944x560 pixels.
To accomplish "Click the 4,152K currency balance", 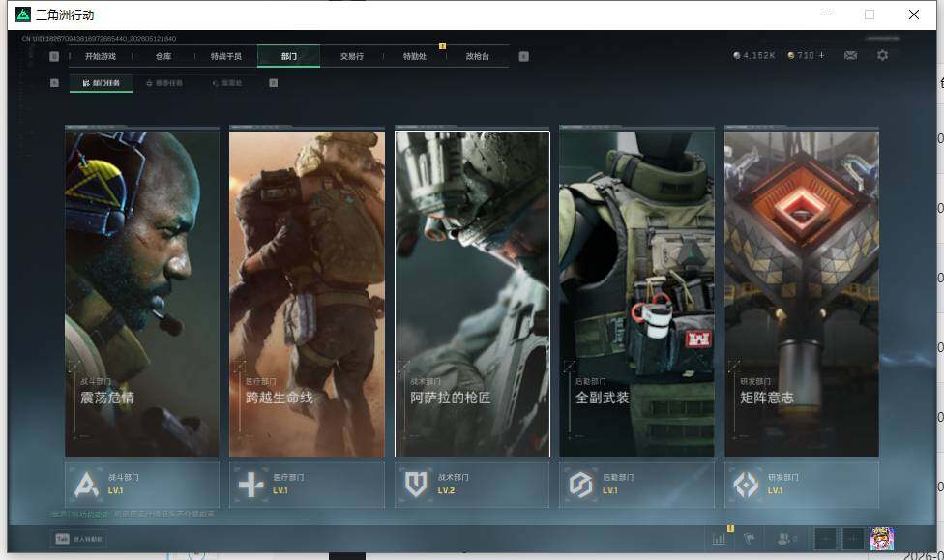I will [x=753, y=55].
